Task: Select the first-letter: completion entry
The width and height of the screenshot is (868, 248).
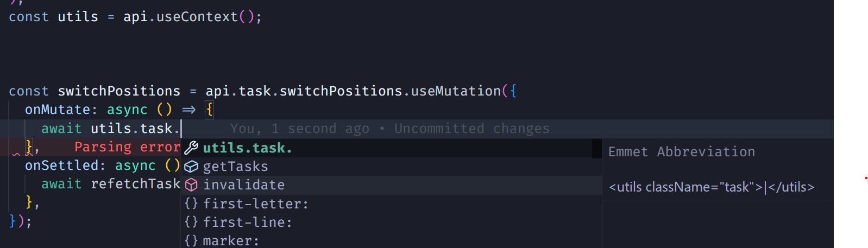Action: tap(255, 204)
